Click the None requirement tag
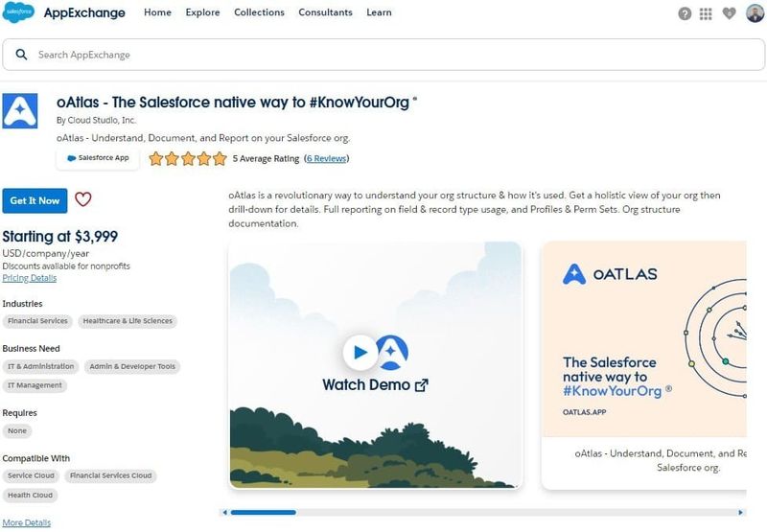The width and height of the screenshot is (767, 532). pos(17,430)
